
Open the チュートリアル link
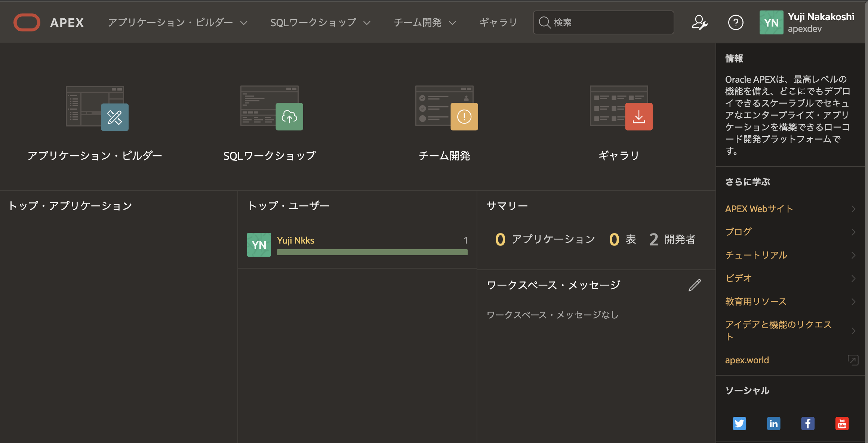(x=756, y=255)
